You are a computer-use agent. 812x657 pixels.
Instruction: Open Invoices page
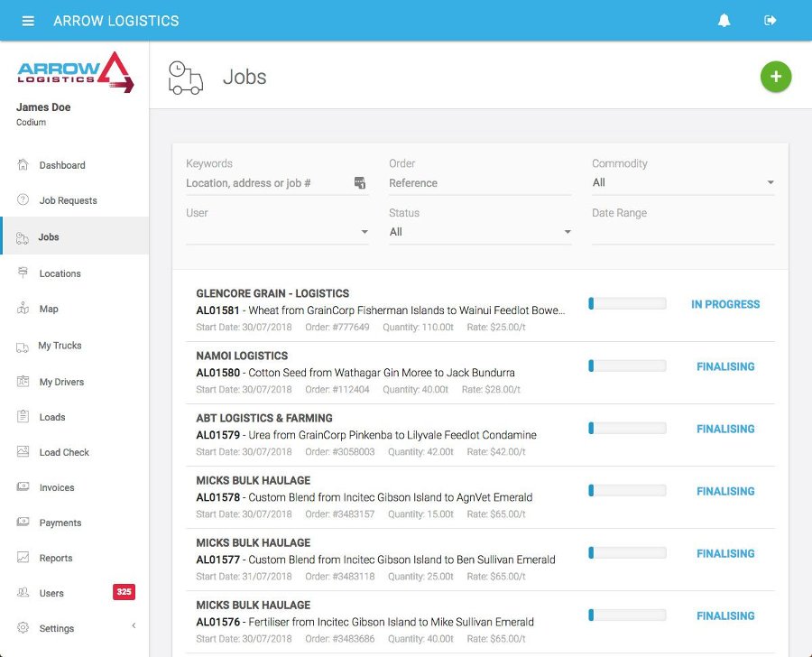pos(57,487)
